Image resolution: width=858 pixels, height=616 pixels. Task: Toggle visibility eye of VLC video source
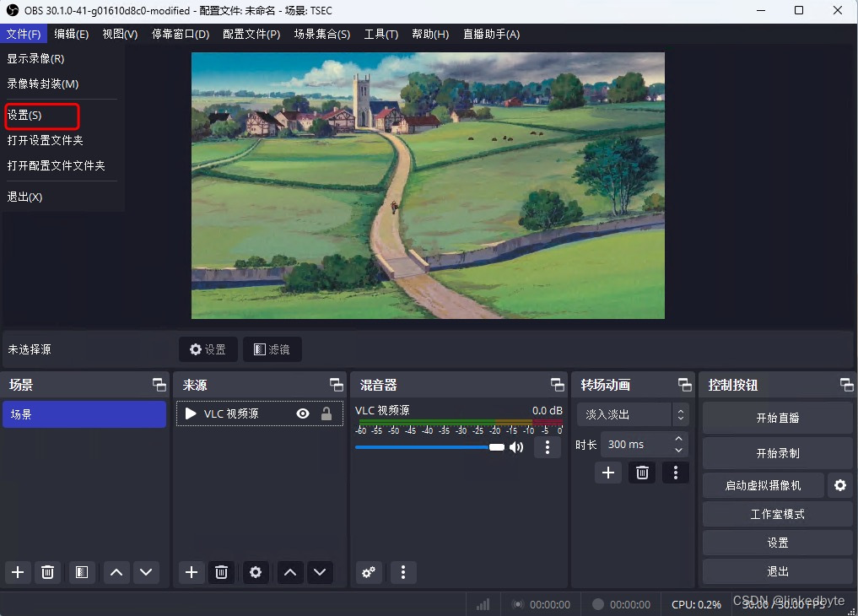[x=303, y=413]
